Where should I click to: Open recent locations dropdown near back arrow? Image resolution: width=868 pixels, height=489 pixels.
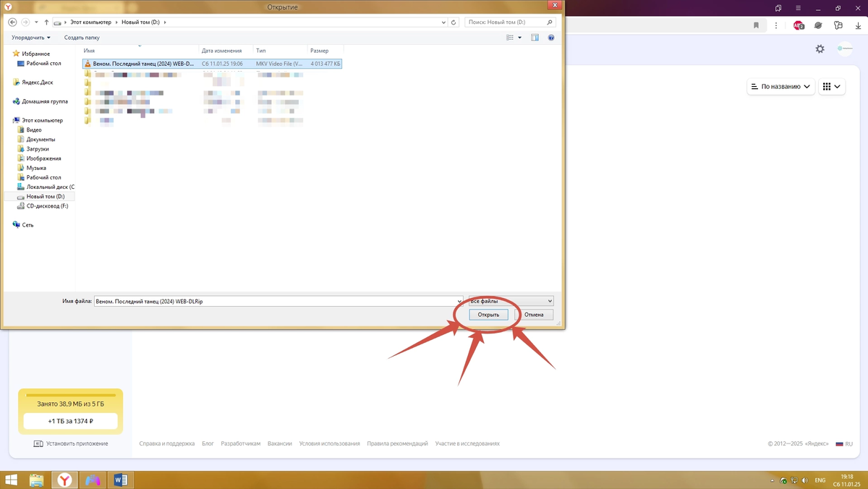click(x=36, y=22)
